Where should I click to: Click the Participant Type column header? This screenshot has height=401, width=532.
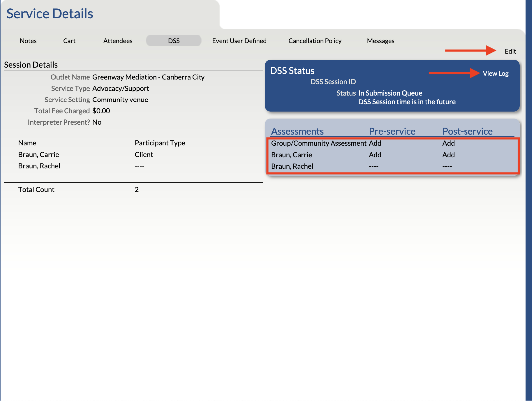click(x=160, y=143)
